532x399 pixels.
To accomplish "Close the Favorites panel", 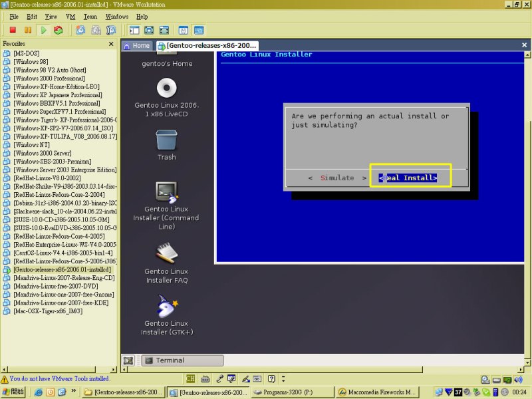I will coord(111,44).
